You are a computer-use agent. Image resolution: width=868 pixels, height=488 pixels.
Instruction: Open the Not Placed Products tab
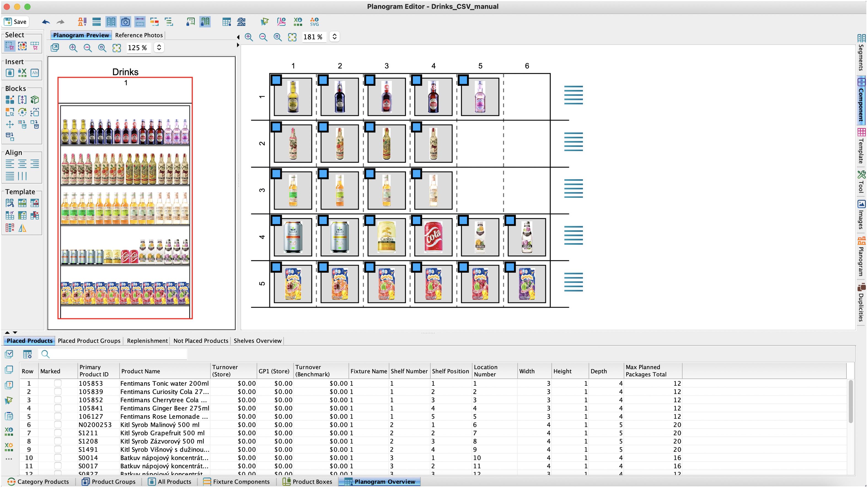click(x=201, y=341)
